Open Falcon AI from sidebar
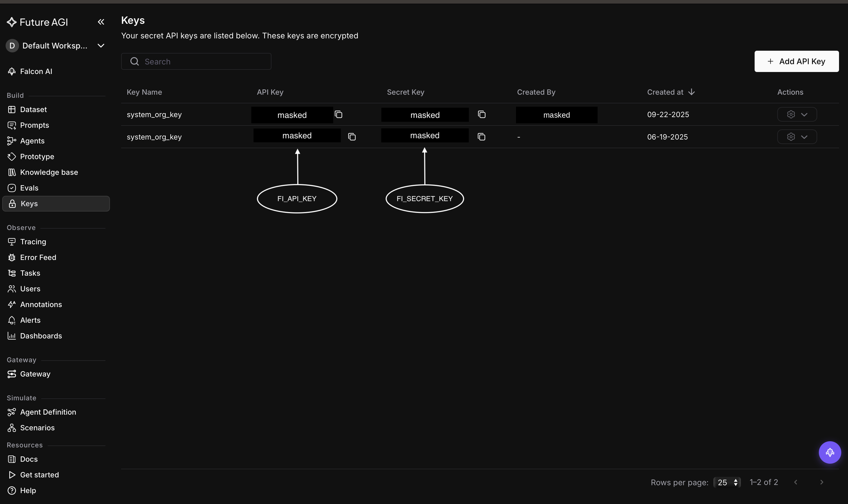The image size is (848, 504). (36, 71)
